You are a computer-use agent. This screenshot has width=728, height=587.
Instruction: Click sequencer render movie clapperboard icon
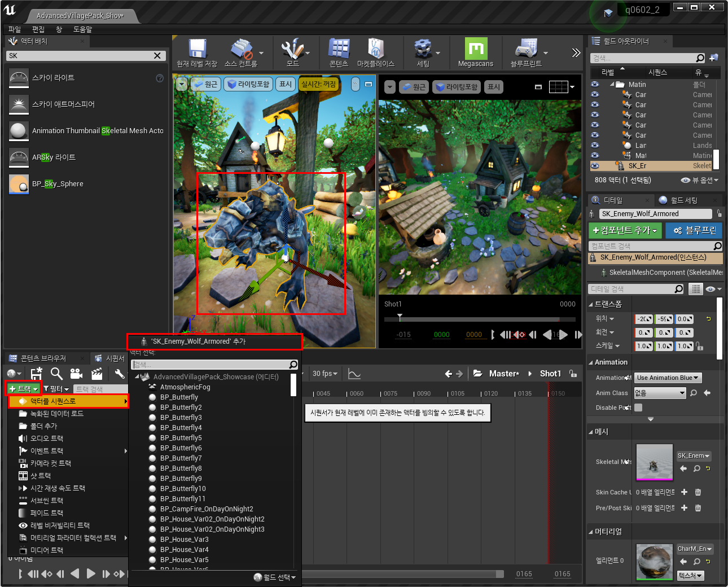[97, 373]
